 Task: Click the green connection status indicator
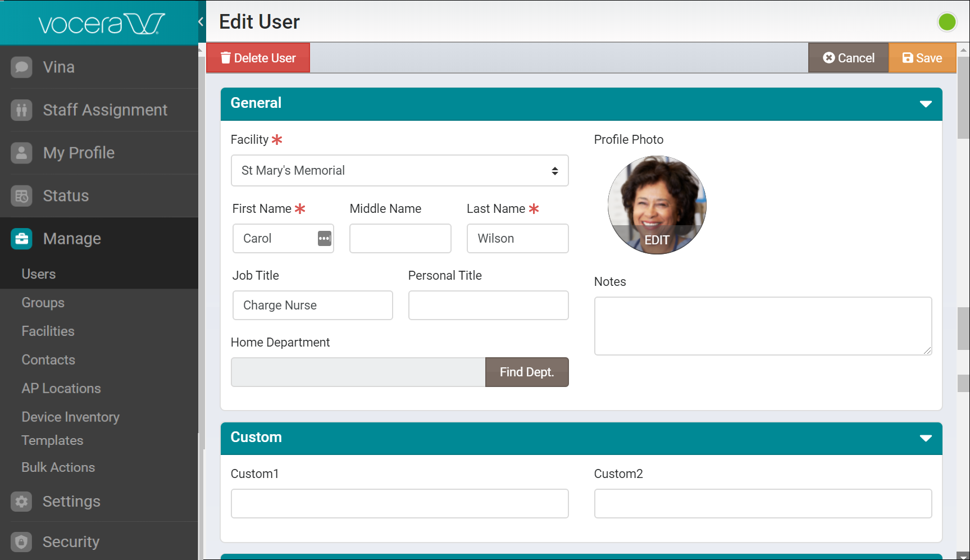(x=947, y=21)
